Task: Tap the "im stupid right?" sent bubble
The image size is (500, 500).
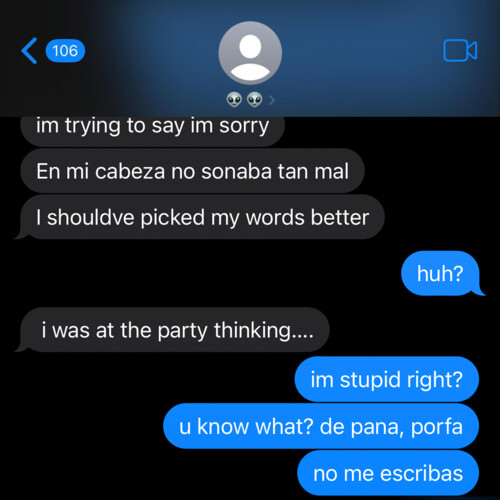Action: [387, 379]
